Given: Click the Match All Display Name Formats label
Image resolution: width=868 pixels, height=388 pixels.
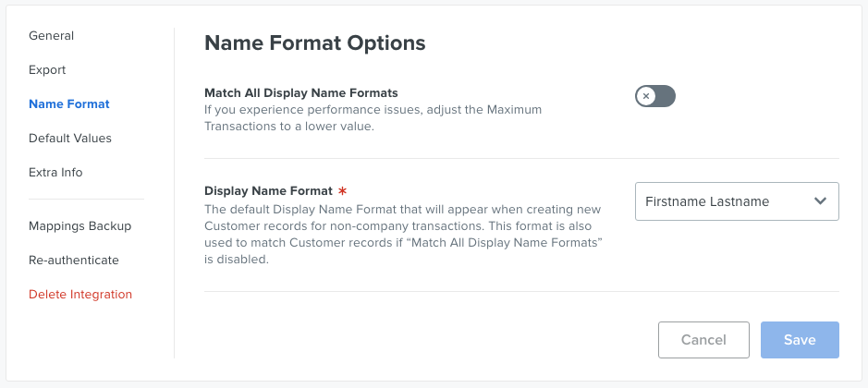Looking at the screenshot, I should [301, 92].
